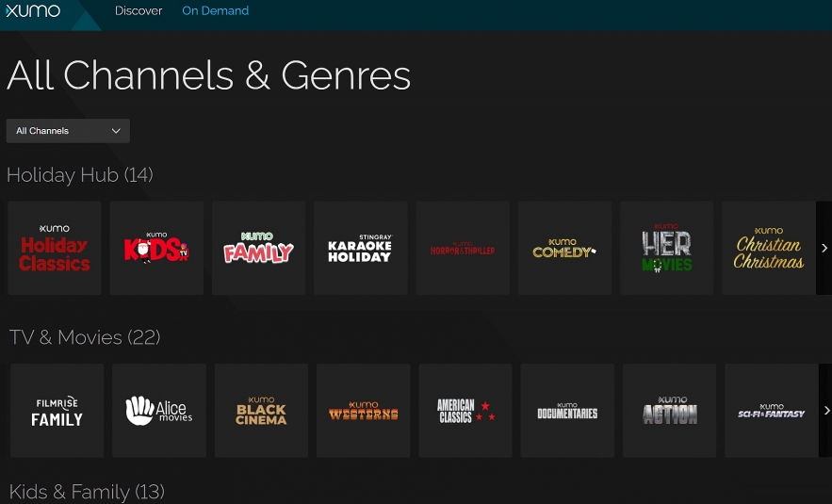
Task: Expand the All Channels dropdown
Action: 68,131
